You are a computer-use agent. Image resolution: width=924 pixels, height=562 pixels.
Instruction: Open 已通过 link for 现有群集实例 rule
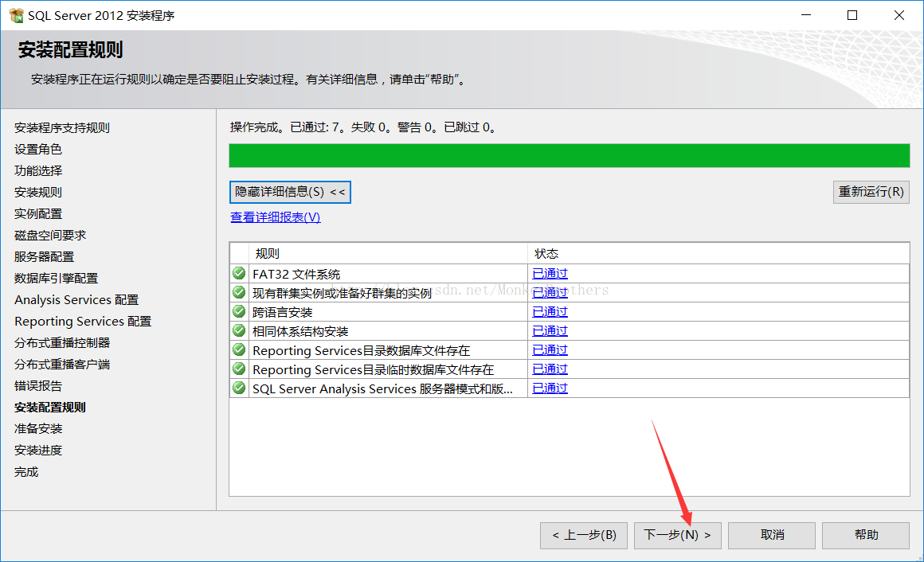(x=550, y=293)
